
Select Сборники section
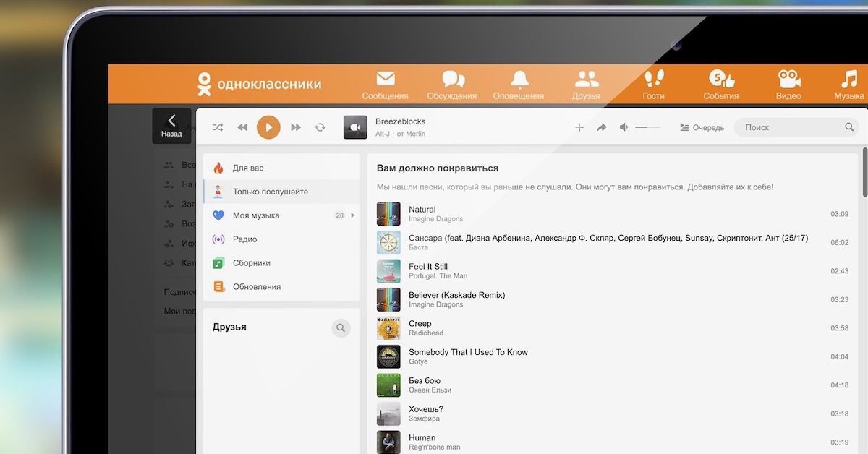[x=281, y=263]
